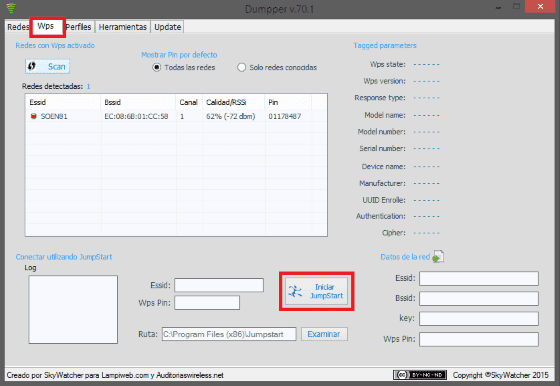Click the Pin column header
The image size is (560, 386).
(288, 102)
